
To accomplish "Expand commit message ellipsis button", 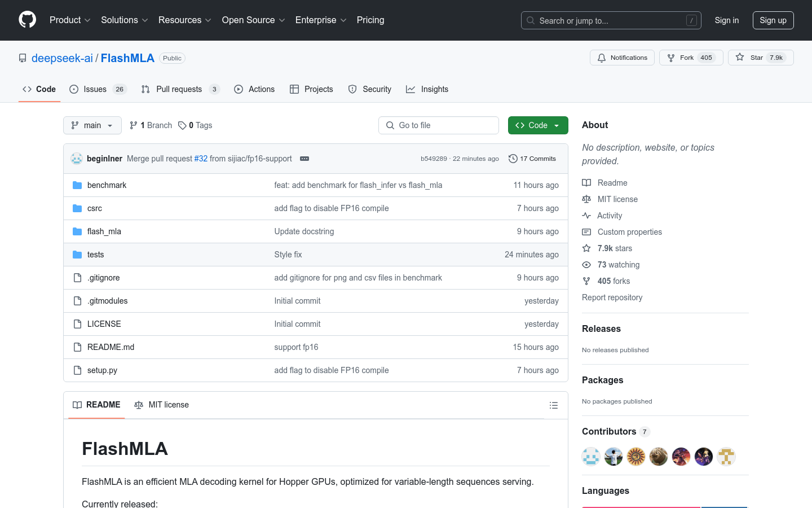I will click(x=304, y=159).
